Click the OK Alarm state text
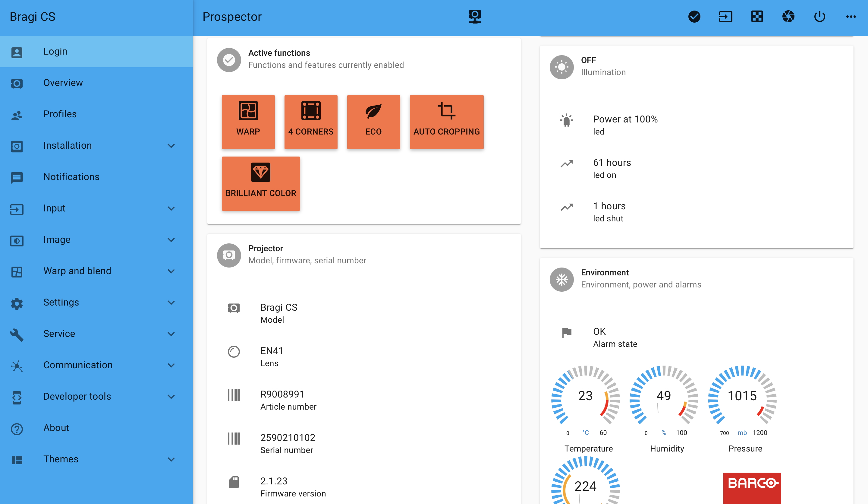 615,338
